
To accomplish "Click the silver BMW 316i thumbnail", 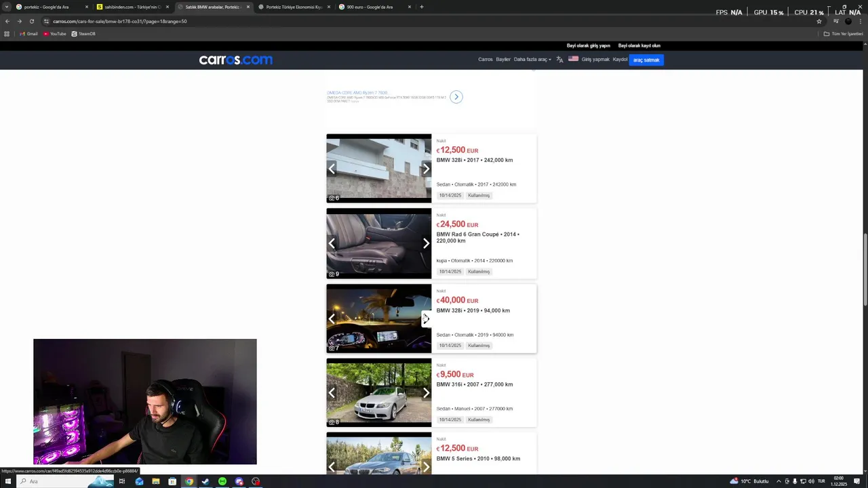I will click(378, 392).
